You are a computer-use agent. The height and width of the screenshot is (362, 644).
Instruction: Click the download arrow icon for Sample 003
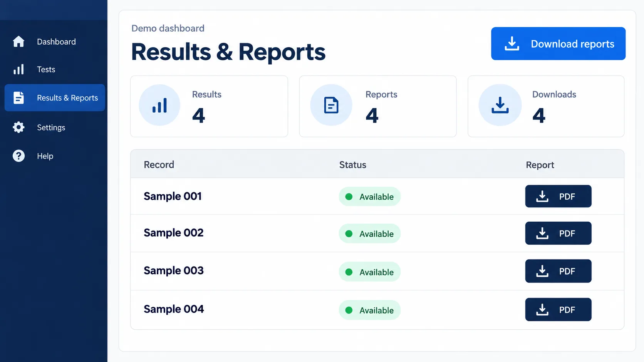click(x=542, y=271)
